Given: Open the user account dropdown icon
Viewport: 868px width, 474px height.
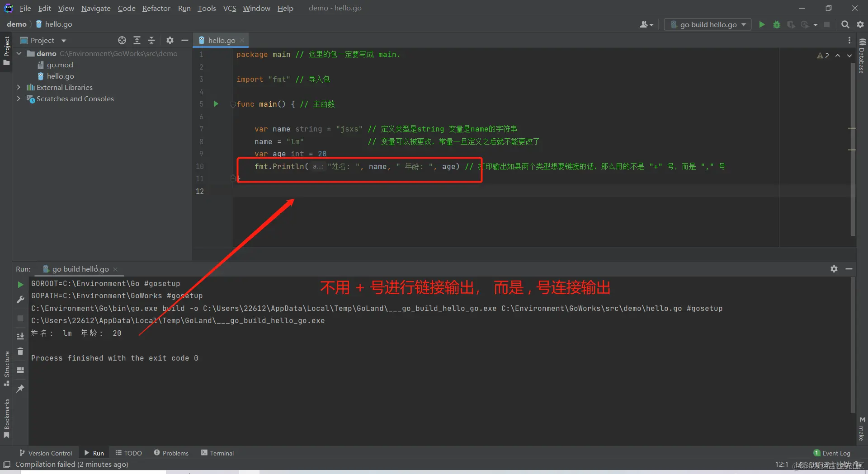Looking at the screenshot, I should pos(646,24).
